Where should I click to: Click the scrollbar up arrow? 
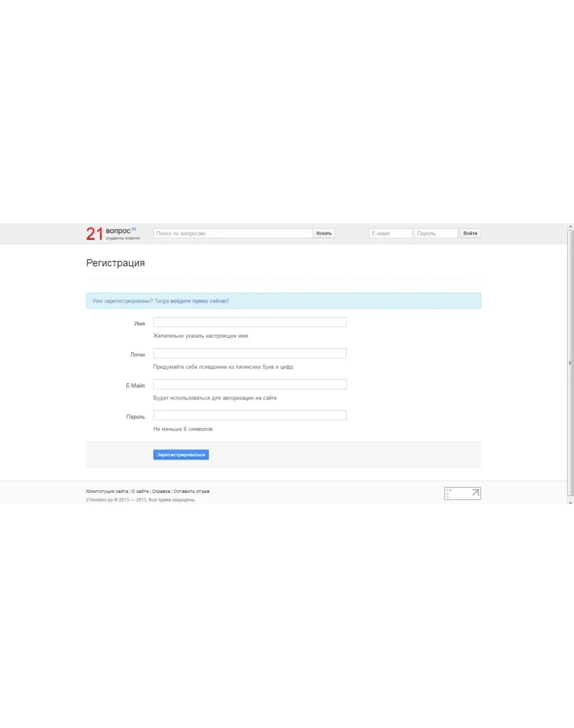pos(570,227)
